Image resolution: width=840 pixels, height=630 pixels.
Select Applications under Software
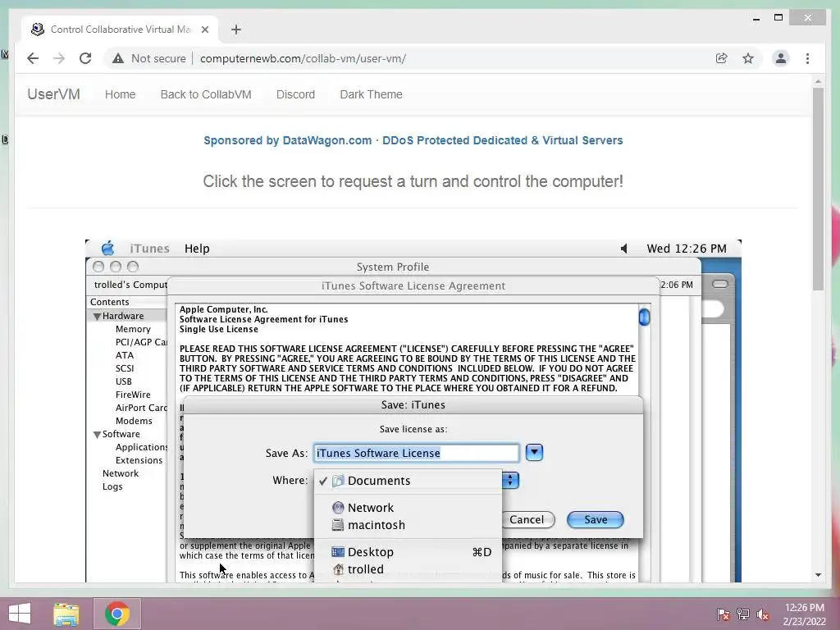pos(141,447)
